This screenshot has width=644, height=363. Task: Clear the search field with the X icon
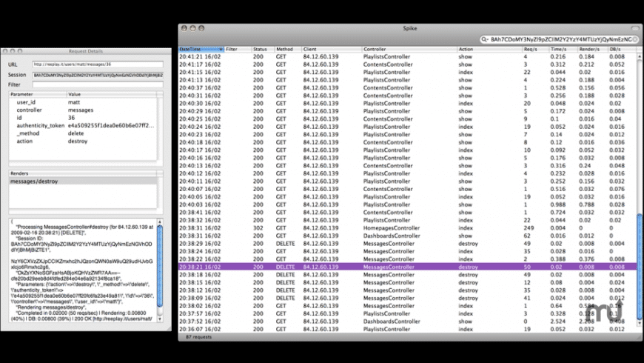point(636,39)
